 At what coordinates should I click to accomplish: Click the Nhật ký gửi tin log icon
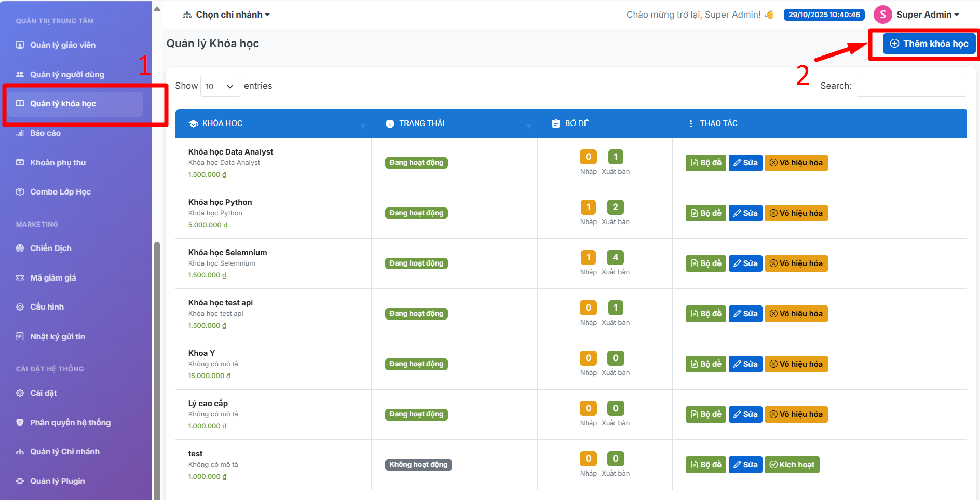point(20,337)
